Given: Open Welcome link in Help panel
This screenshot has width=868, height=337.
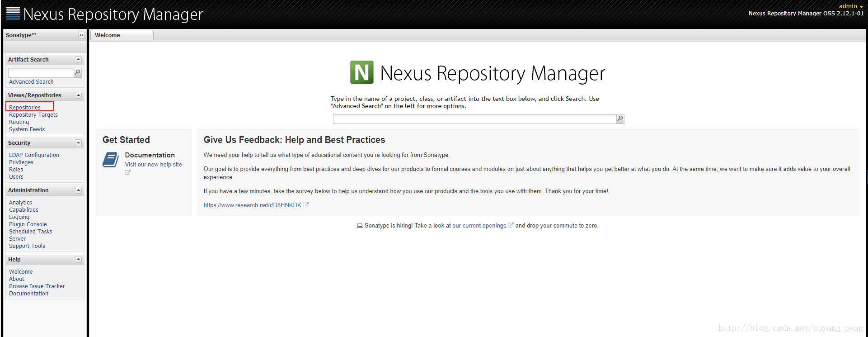Looking at the screenshot, I should pos(21,272).
